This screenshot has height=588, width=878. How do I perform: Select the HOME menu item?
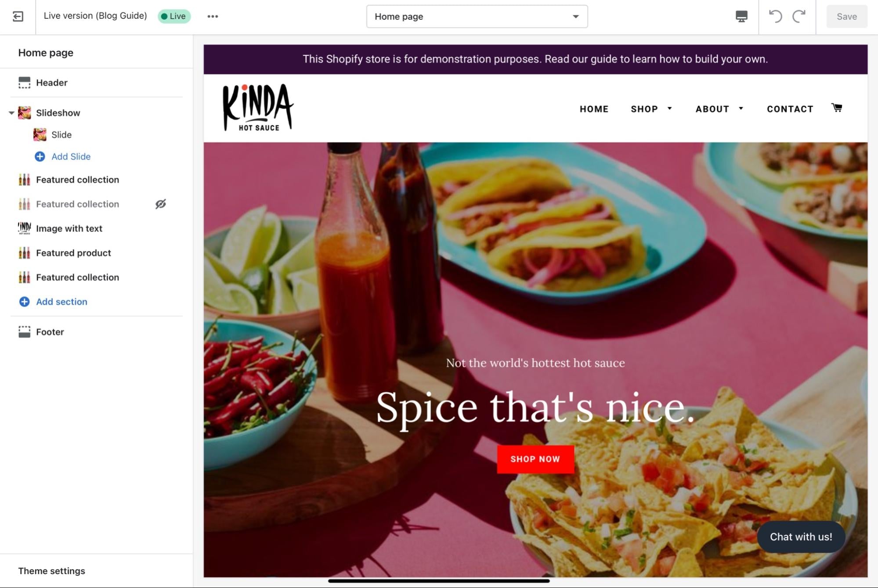point(594,109)
